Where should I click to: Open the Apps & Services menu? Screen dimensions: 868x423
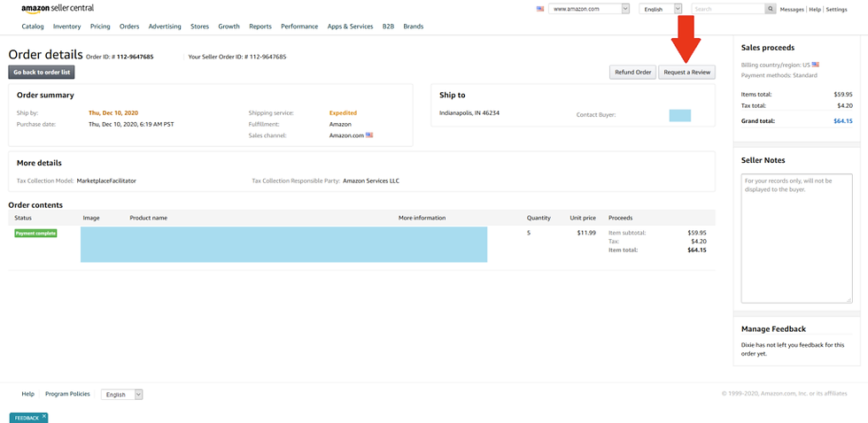[x=351, y=26]
